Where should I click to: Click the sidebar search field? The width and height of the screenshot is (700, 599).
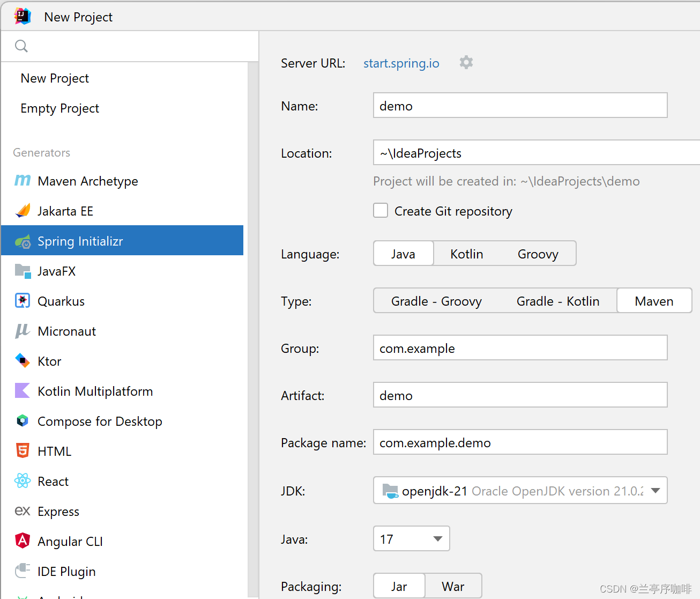[130, 46]
